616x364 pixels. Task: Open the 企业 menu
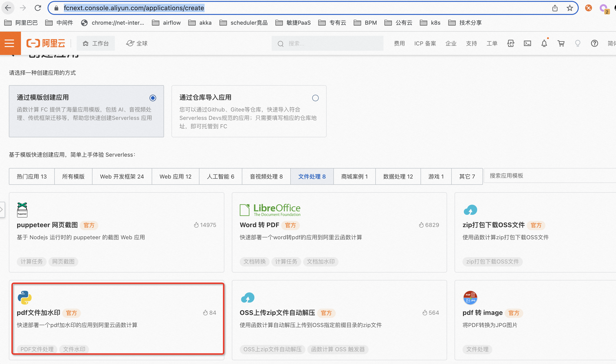tap(451, 44)
